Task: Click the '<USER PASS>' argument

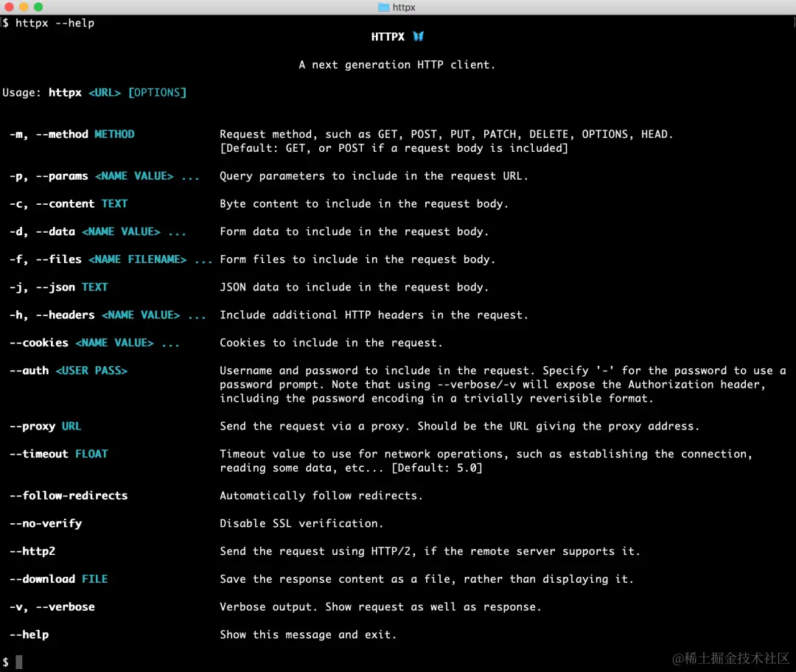Action: [x=91, y=371]
